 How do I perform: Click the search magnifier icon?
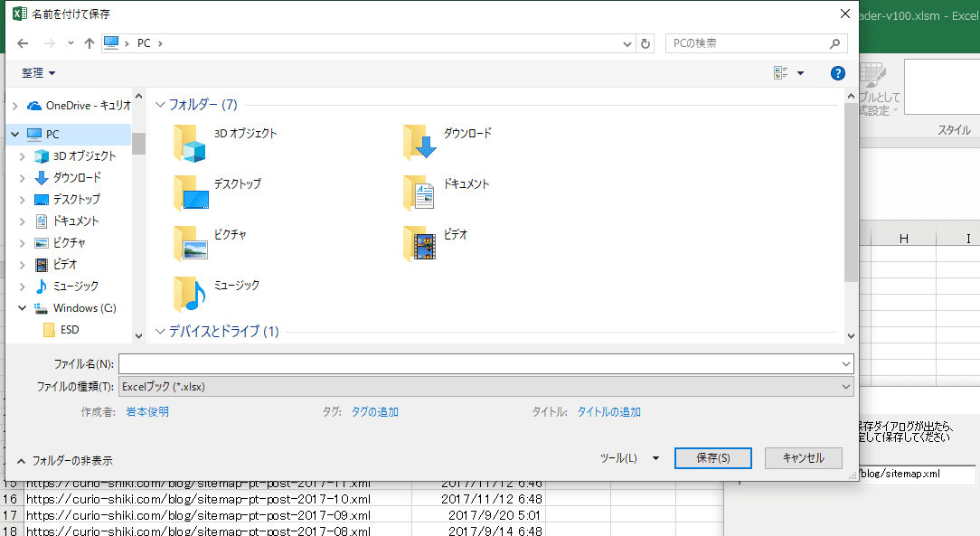point(835,43)
